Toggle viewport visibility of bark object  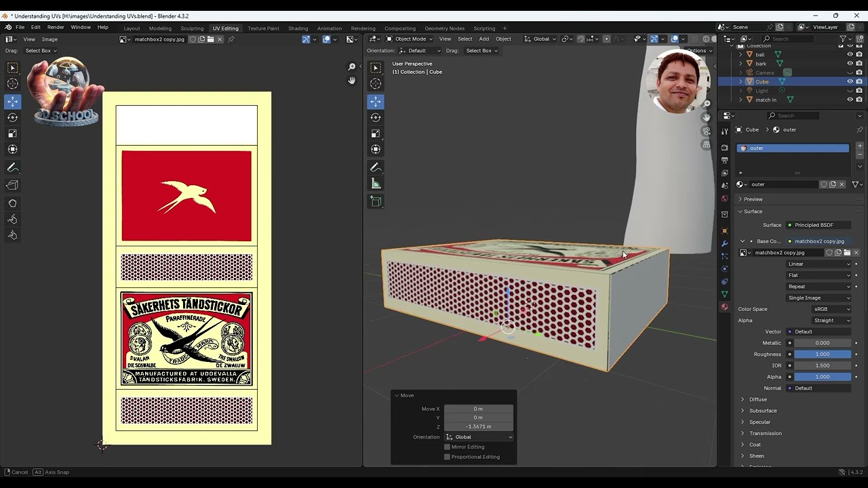(850, 64)
